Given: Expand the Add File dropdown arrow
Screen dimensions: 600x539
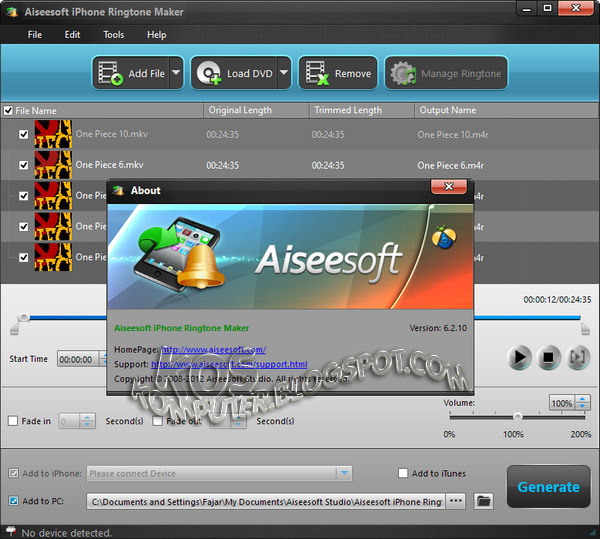Looking at the screenshot, I should [176, 73].
